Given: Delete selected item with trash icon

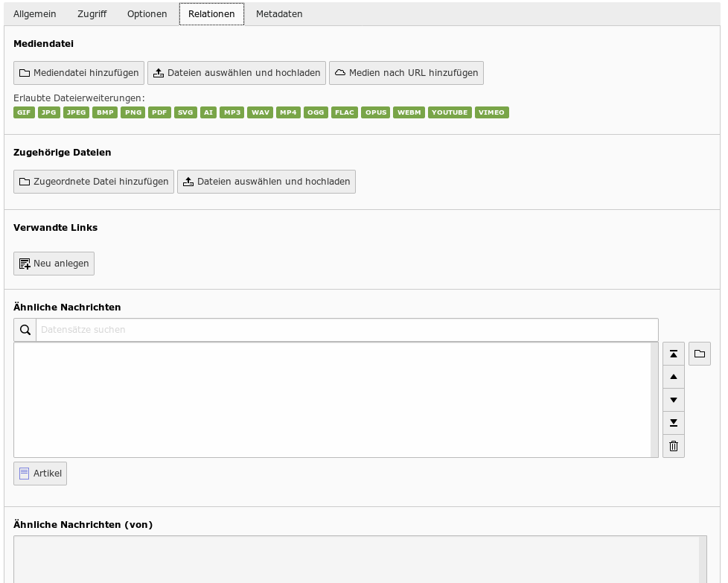Looking at the screenshot, I should coord(674,446).
